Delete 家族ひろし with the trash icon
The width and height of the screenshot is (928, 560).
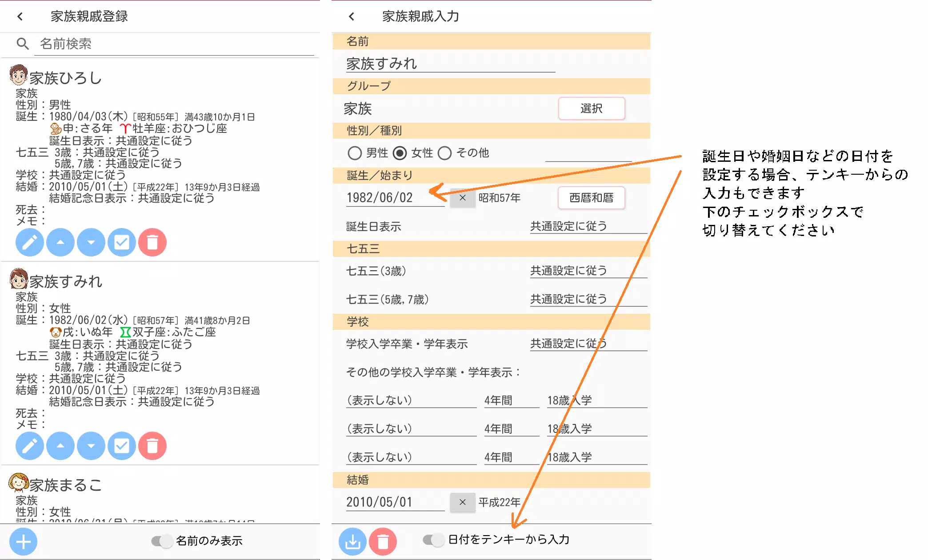152,242
